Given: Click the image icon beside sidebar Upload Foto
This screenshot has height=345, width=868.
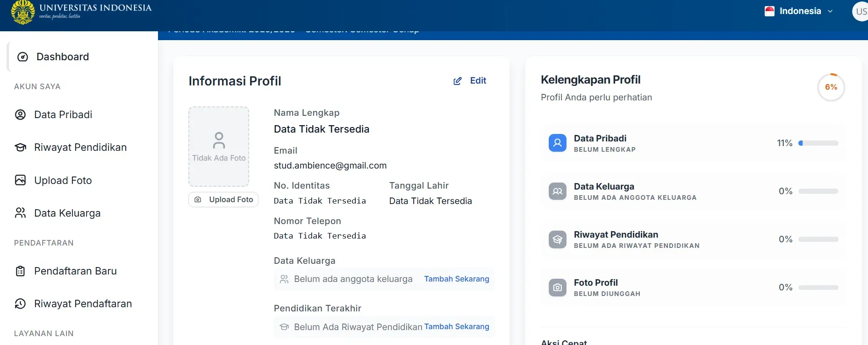Looking at the screenshot, I should pos(21,180).
